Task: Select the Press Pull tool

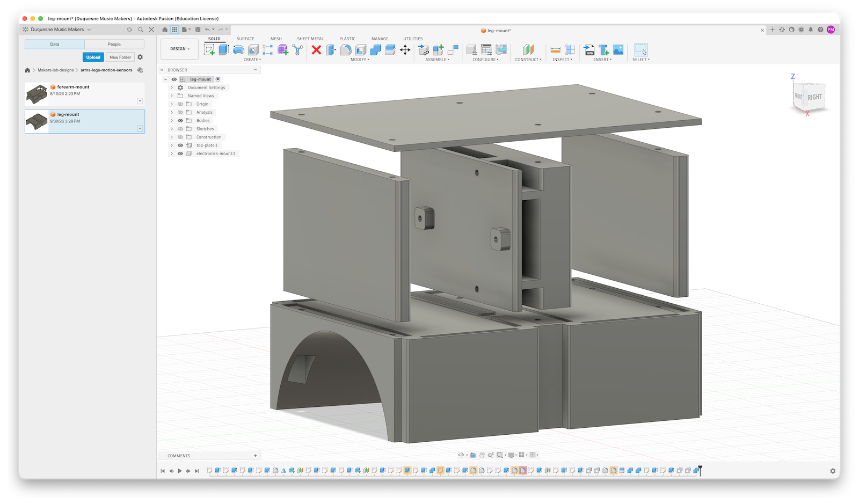Action: click(331, 50)
